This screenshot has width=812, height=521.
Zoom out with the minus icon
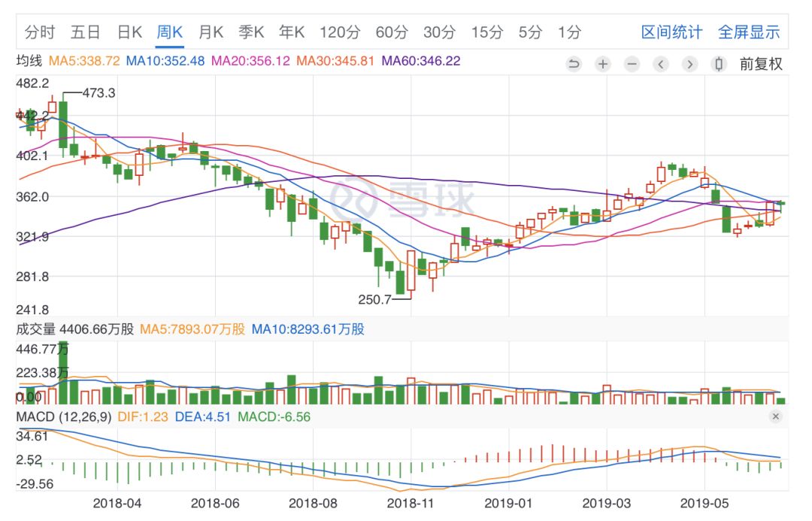(632, 64)
